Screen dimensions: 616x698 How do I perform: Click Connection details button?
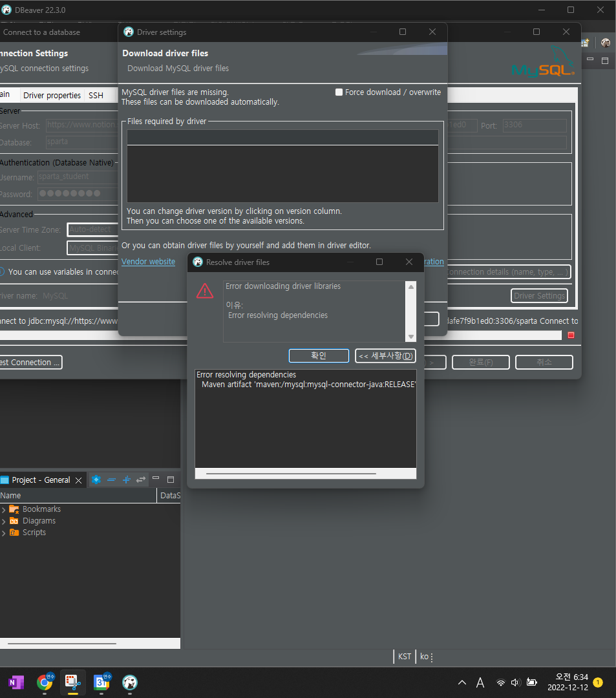point(508,272)
